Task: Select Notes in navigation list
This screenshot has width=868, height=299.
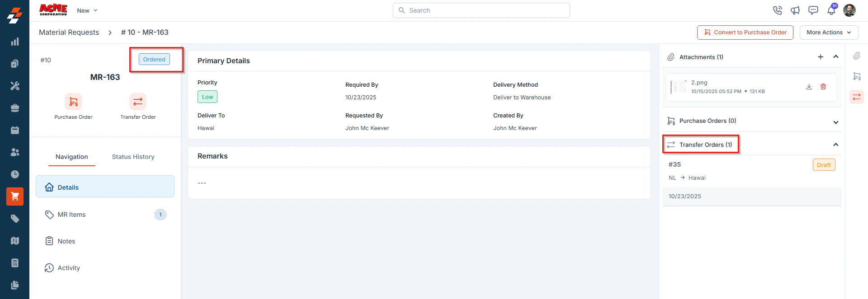Action: [x=105, y=241]
